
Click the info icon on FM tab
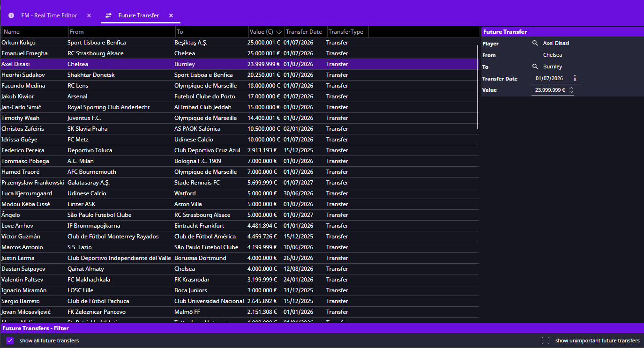pos(11,15)
